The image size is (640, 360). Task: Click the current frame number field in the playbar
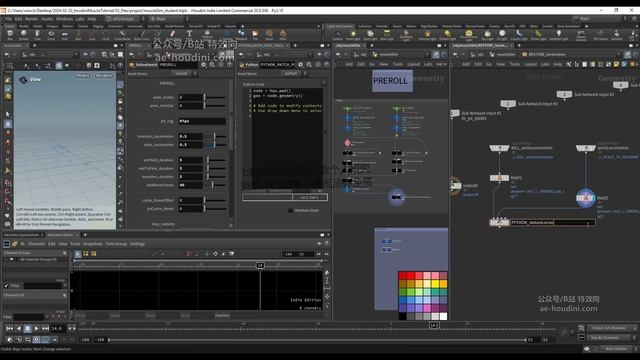point(57,328)
